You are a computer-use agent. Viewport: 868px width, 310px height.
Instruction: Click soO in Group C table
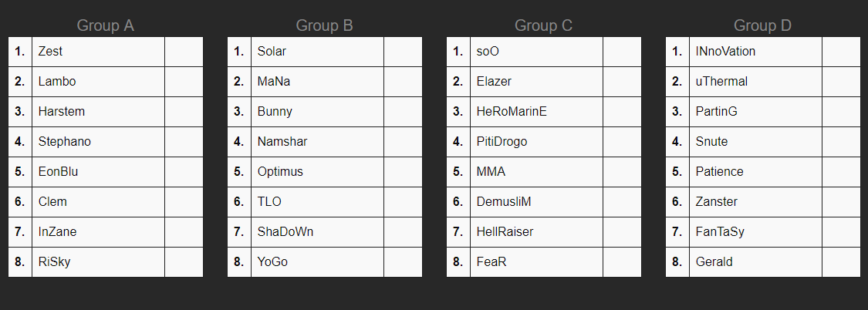click(x=488, y=52)
